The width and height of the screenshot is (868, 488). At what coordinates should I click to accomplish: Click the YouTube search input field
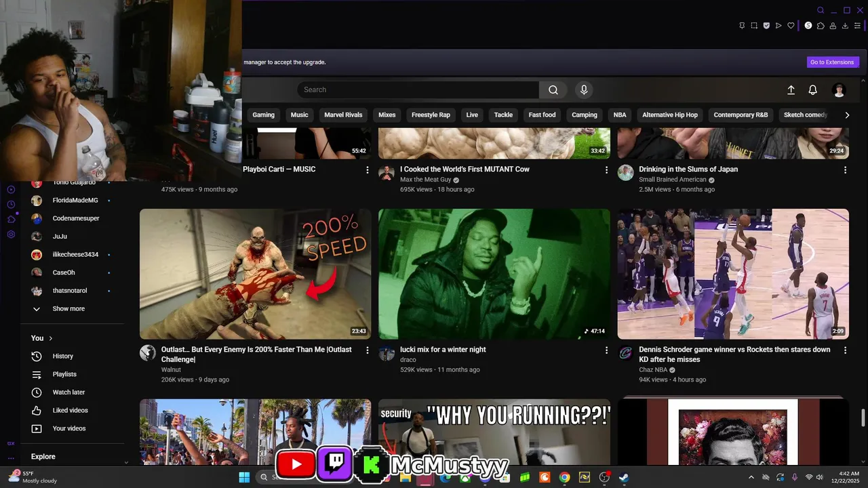tap(418, 89)
